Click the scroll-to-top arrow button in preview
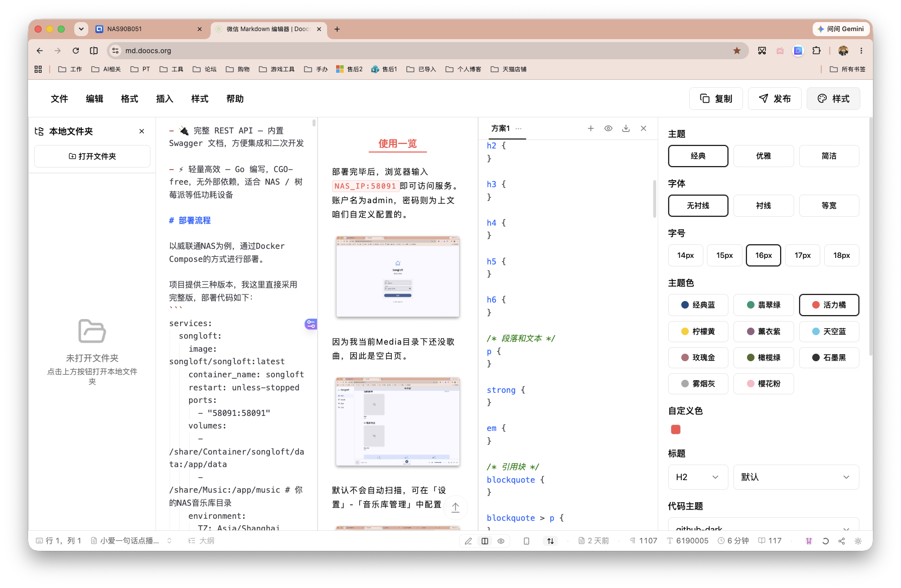The image size is (901, 588). tap(456, 507)
